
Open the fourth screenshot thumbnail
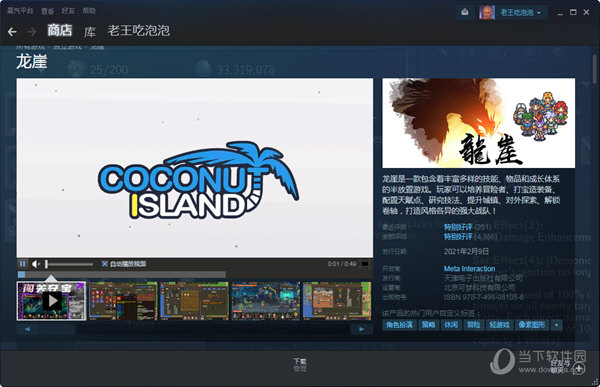point(266,301)
